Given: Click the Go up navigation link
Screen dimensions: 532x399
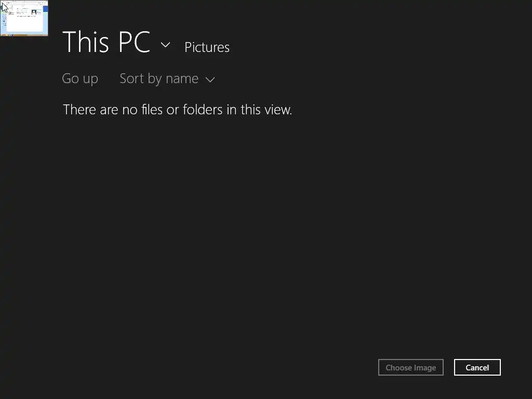Looking at the screenshot, I should (80, 78).
